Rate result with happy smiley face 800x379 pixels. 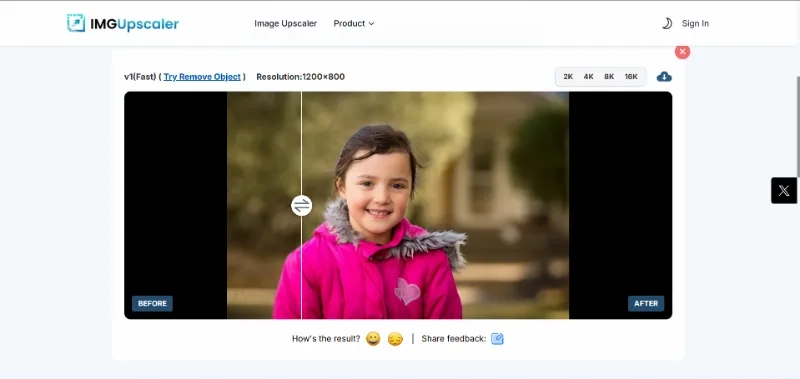click(373, 339)
